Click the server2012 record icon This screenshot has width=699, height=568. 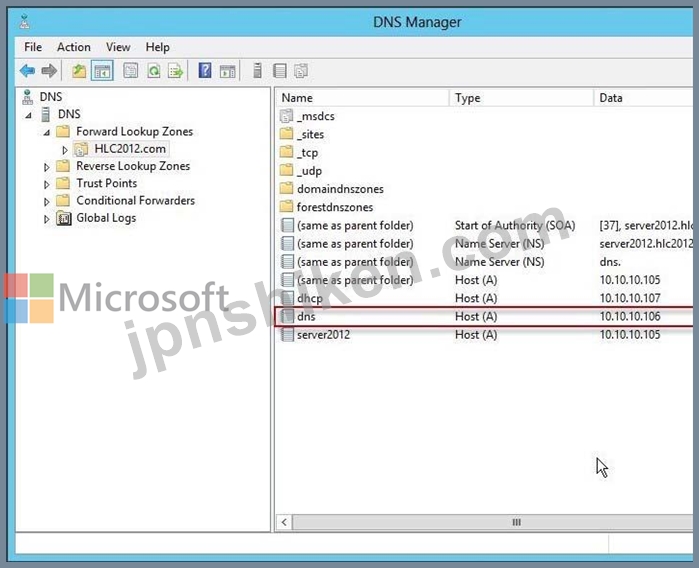pos(288,335)
